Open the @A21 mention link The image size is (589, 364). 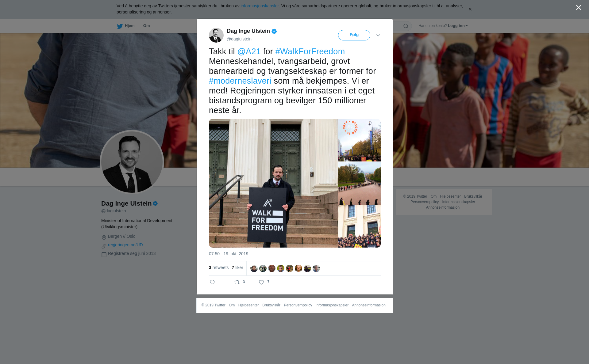[x=249, y=51]
